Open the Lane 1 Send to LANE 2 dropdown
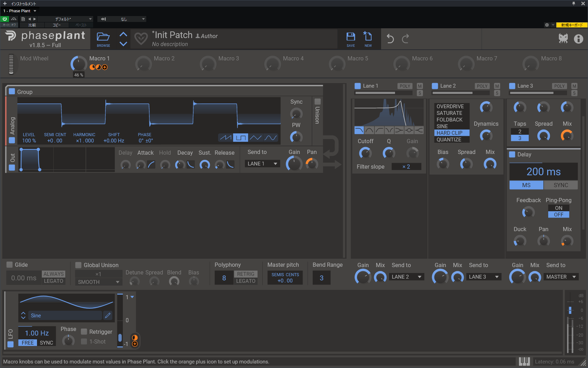Image resolution: width=588 pixels, height=368 pixels. [407, 277]
